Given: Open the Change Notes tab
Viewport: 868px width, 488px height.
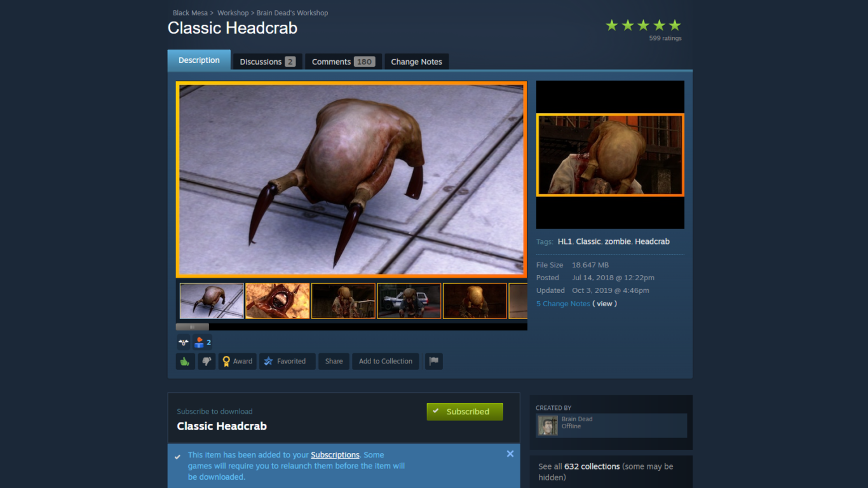Looking at the screenshot, I should tap(416, 62).
